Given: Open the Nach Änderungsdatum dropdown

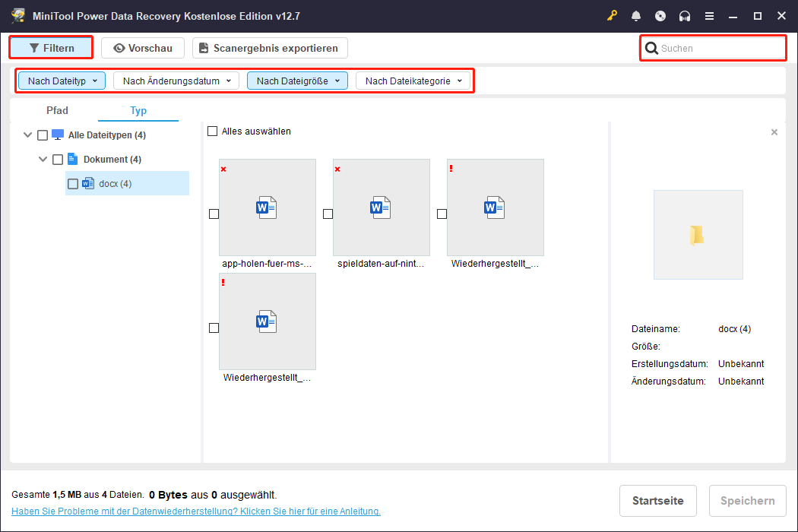Looking at the screenshot, I should tap(176, 80).
